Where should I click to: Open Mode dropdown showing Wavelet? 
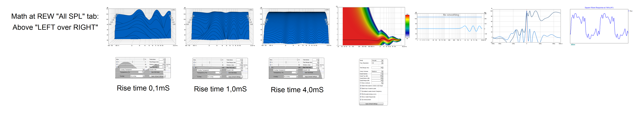click(377, 60)
